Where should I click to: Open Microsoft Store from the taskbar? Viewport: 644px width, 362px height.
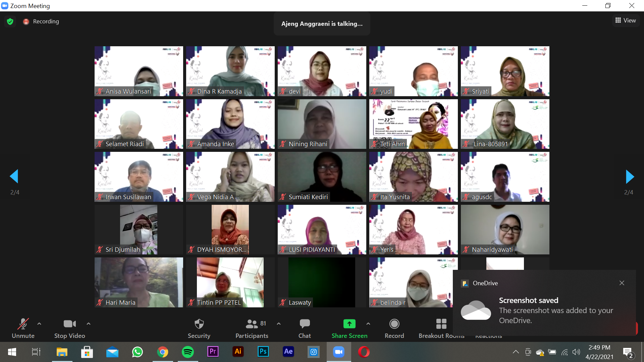click(87, 352)
